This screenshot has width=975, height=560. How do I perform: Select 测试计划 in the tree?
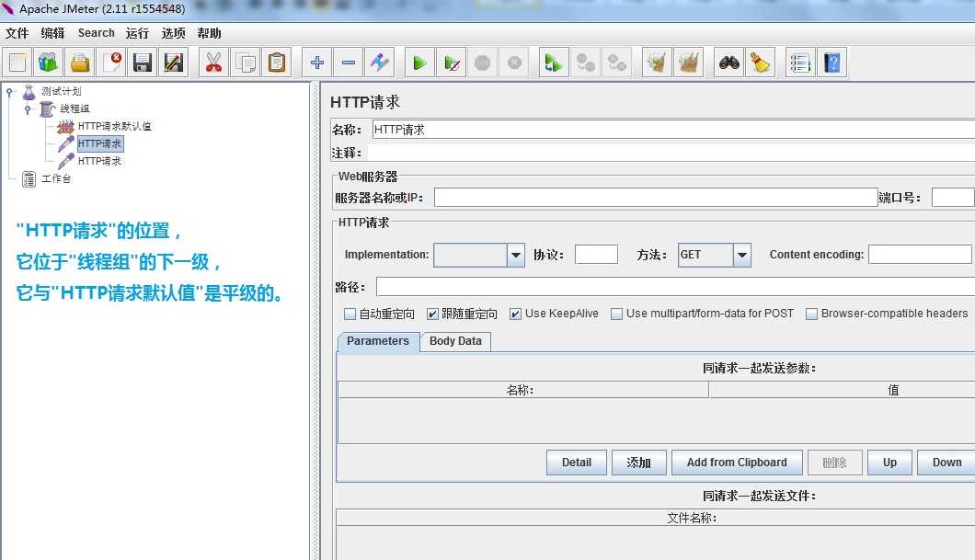(x=61, y=91)
